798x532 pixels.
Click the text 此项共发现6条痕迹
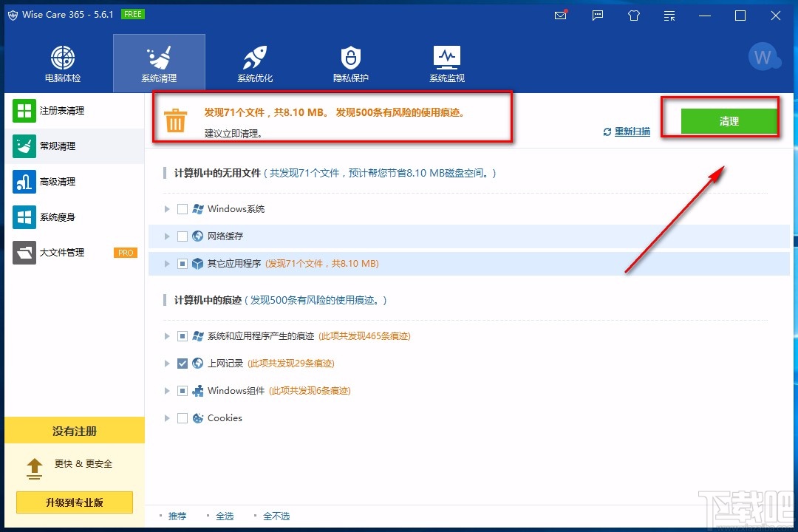pos(310,391)
